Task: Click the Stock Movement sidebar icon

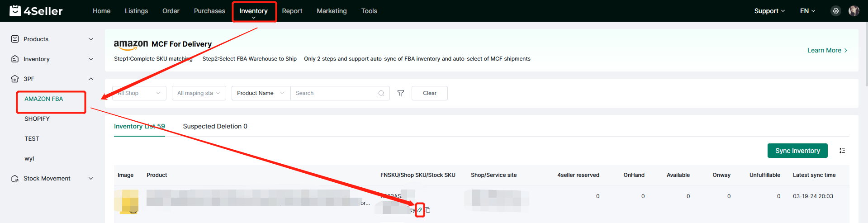Action: click(x=15, y=178)
